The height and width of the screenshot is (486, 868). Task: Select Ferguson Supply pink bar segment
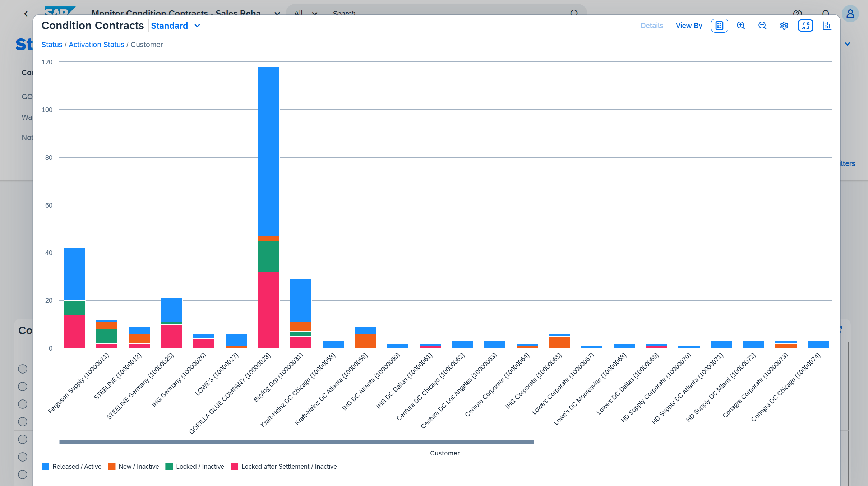pyautogui.click(x=74, y=332)
